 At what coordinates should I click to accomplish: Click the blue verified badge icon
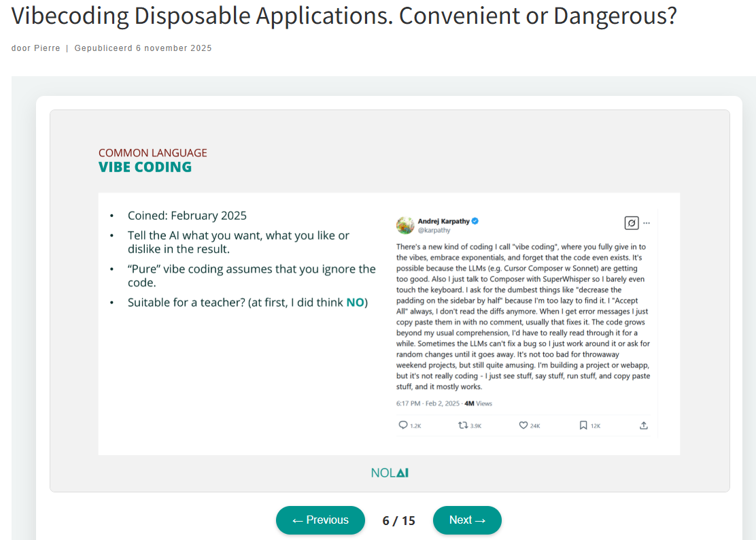(x=475, y=221)
